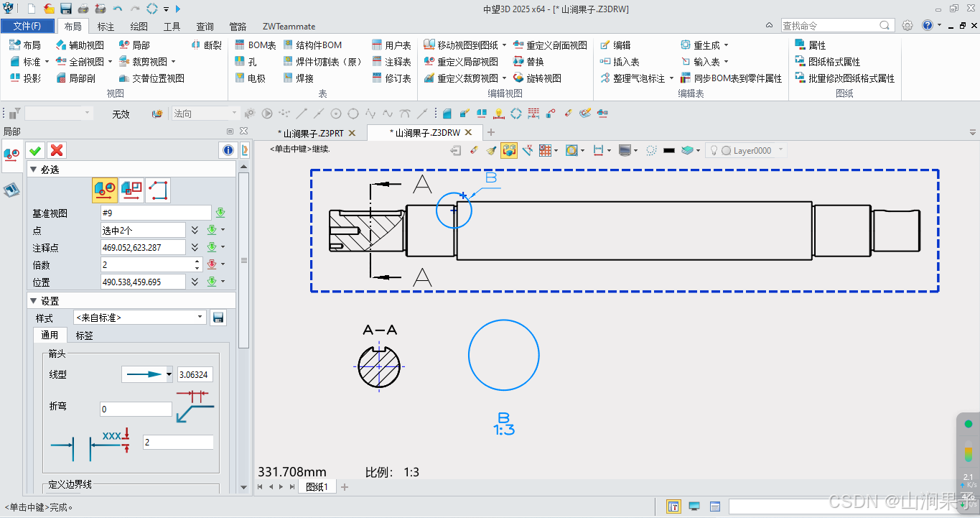Image resolution: width=980 pixels, height=518 pixels.
Task: Switch to the 标注 ribbon tab
Action: click(x=106, y=27)
